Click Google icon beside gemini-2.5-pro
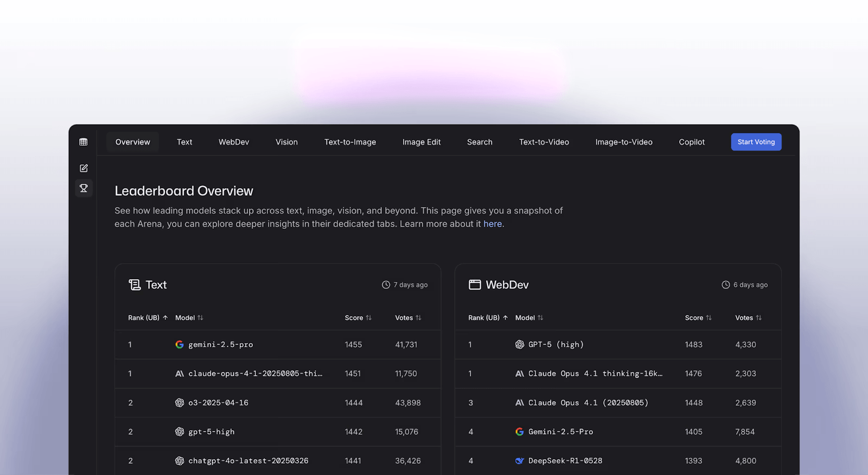 [x=180, y=344]
